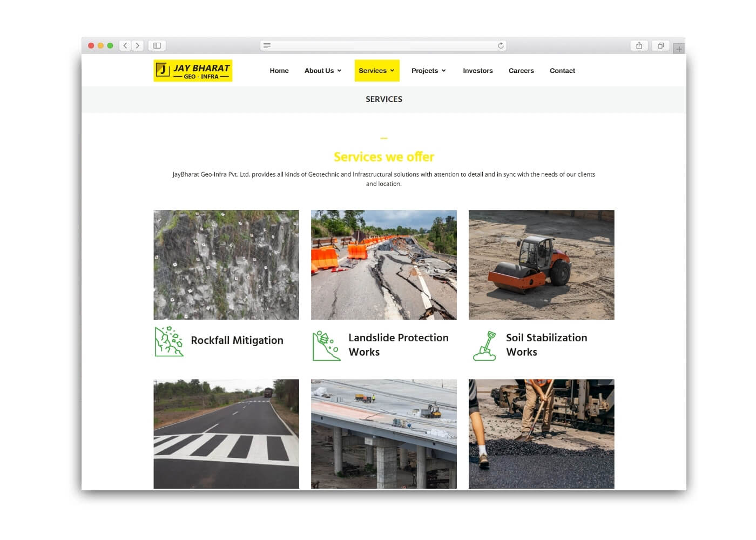Open a new tab with plus button
This screenshot has width=756, height=540.
tap(679, 49)
